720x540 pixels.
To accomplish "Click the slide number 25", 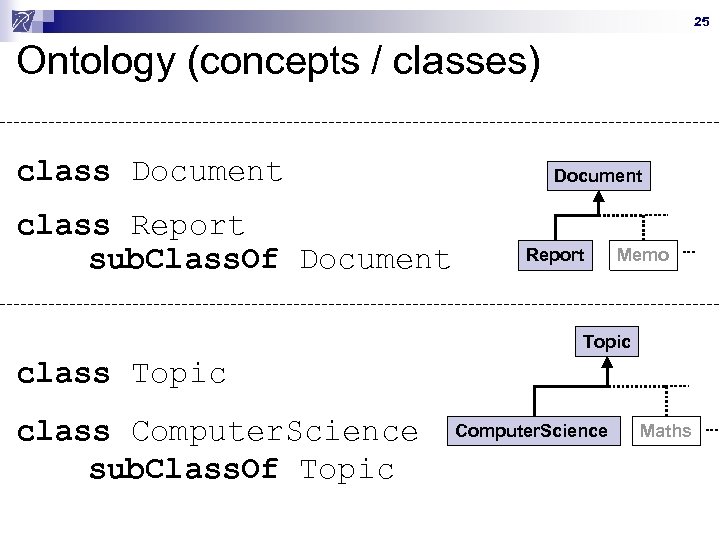I will 700,22.
